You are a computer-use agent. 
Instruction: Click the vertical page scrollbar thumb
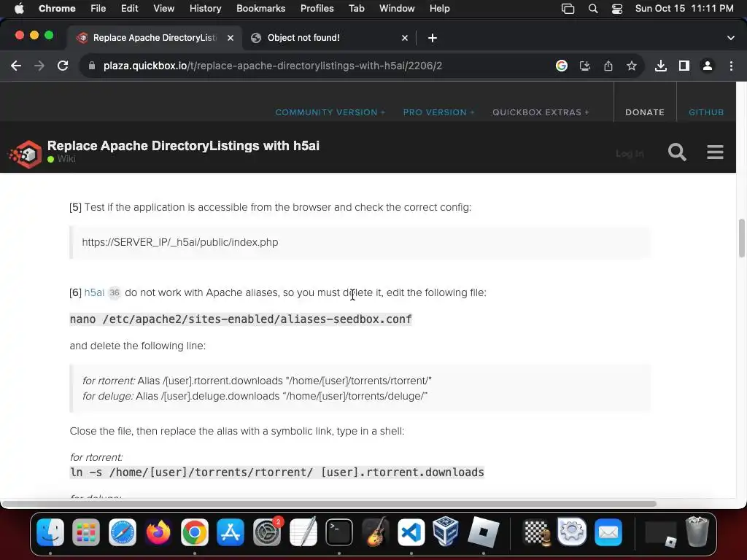(x=741, y=238)
